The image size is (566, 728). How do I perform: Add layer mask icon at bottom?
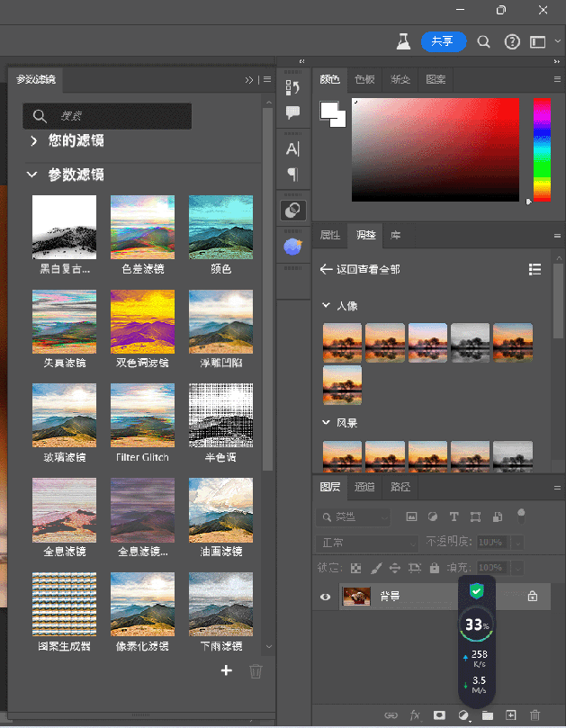pyautogui.click(x=439, y=715)
